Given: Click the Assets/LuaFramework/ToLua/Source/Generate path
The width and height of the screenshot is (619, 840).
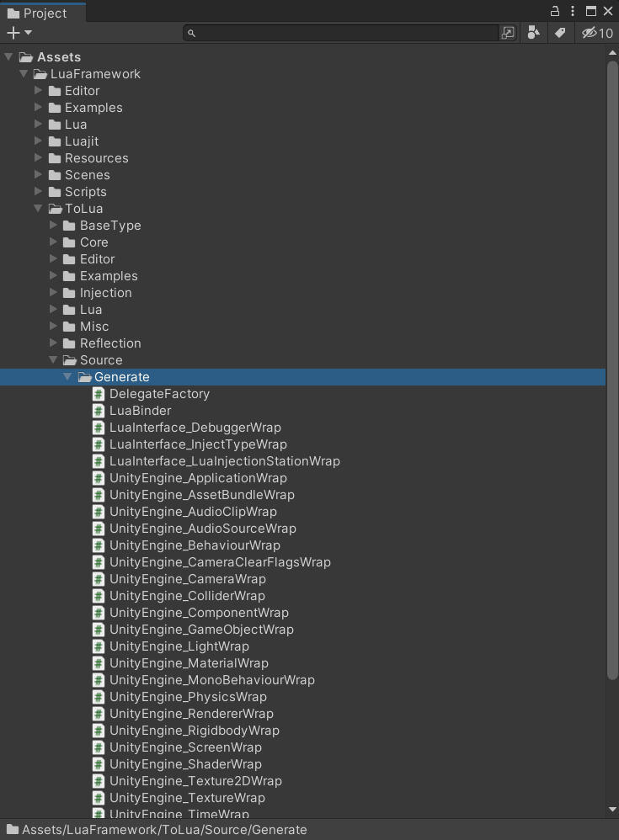Looking at the screenshot, I should (x=164, y=830).
